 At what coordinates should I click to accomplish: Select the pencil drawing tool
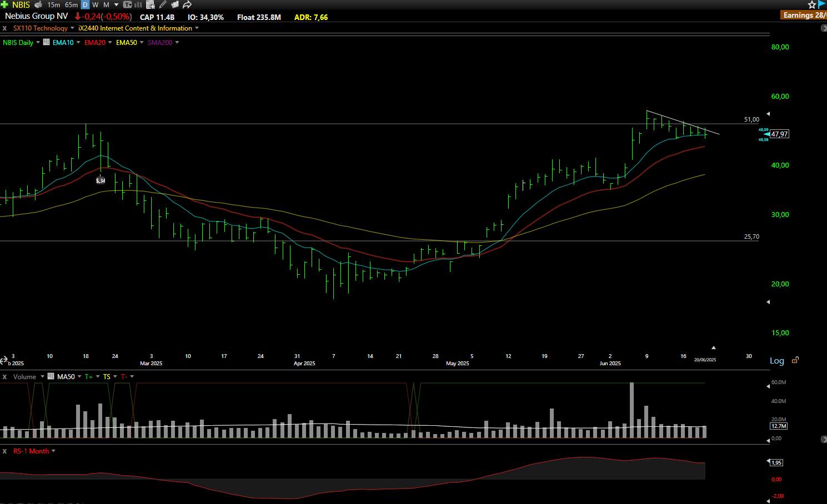click(x=163, y=4)
